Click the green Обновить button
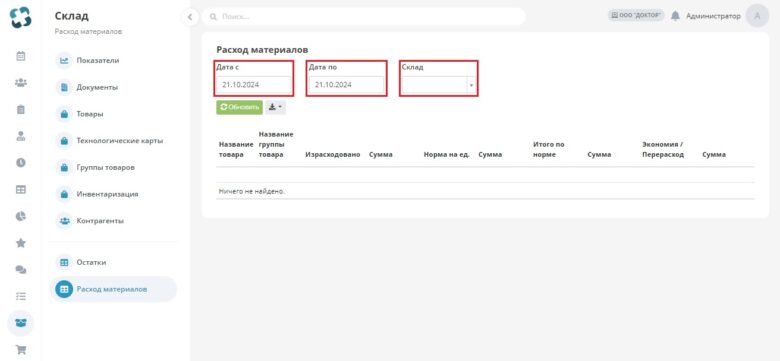This screenshot has height=361, width=780. point(239,107)
